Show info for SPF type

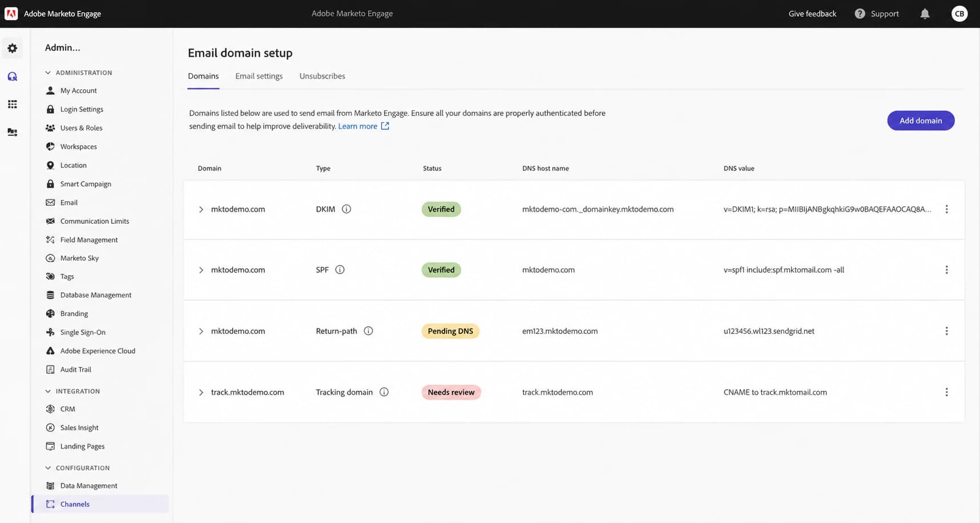tap(340, 269)
